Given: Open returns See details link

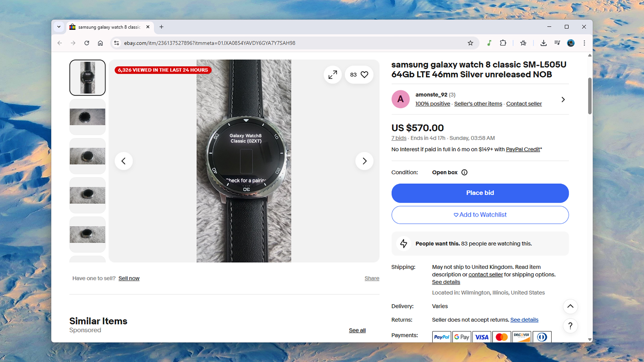Looking at the screenshot, I should click(x=524, y=320).
